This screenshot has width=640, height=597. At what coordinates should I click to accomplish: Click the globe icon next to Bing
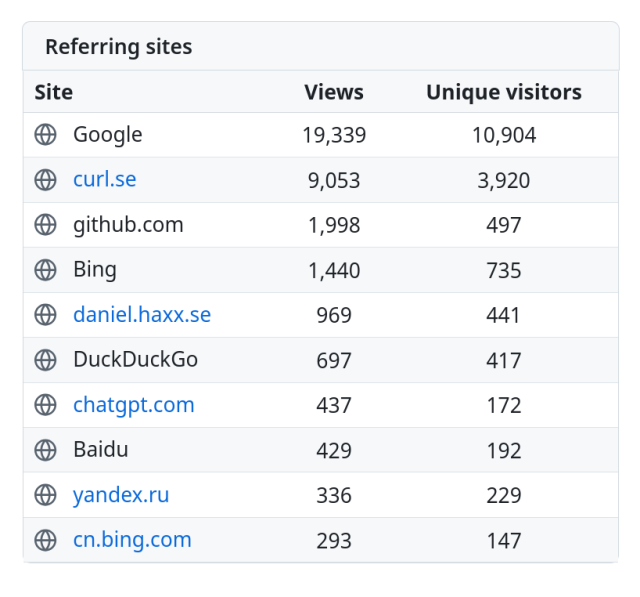[45, 270]
